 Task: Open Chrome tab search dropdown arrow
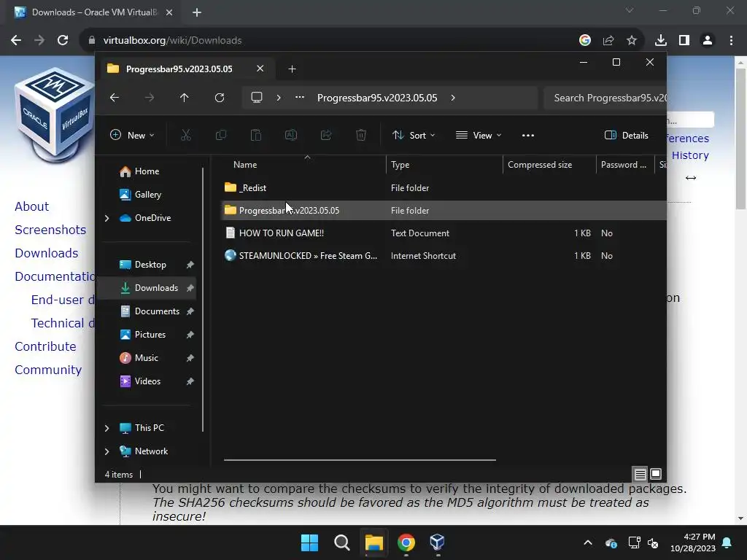tap(630, 10)
